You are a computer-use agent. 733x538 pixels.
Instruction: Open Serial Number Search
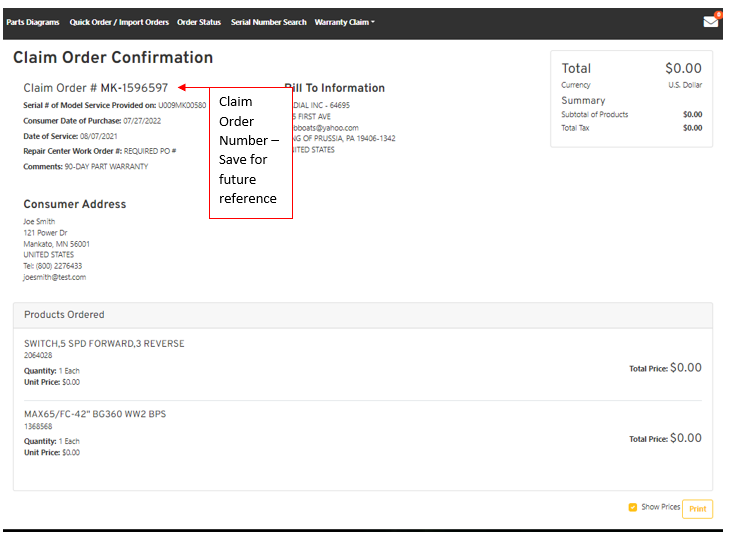(268, 22)
